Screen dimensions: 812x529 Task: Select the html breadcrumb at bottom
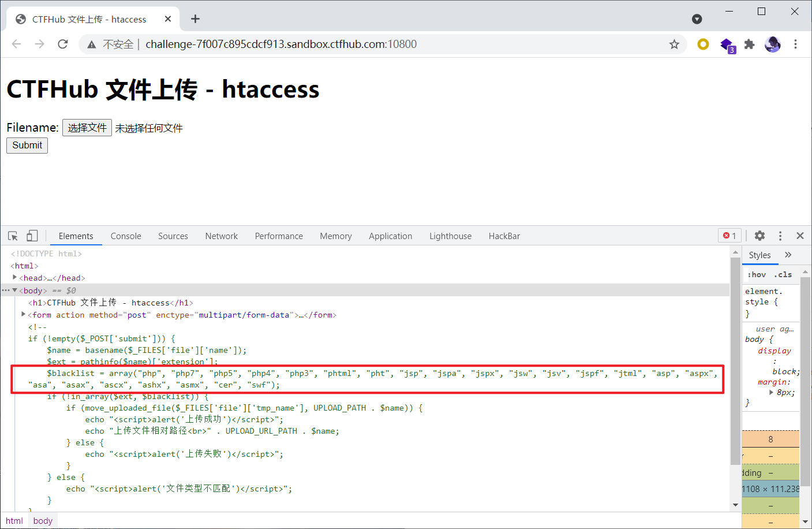pos(14,521)
